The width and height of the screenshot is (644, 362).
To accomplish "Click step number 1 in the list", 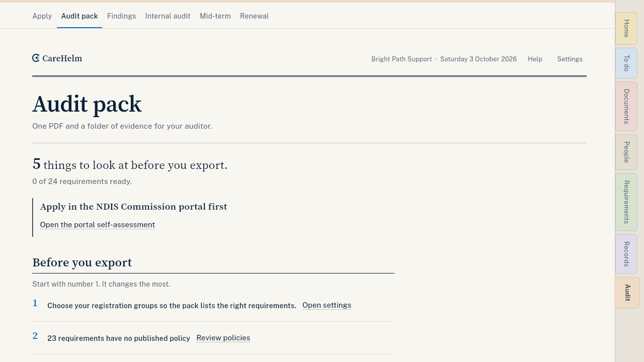I will [x=35, y=303].
